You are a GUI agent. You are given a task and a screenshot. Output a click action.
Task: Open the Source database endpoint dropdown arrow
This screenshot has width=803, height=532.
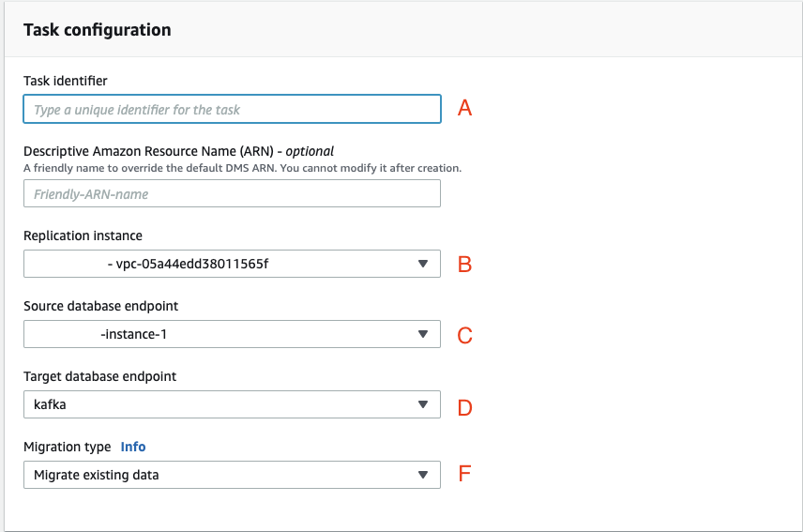(x=422, y=335)
